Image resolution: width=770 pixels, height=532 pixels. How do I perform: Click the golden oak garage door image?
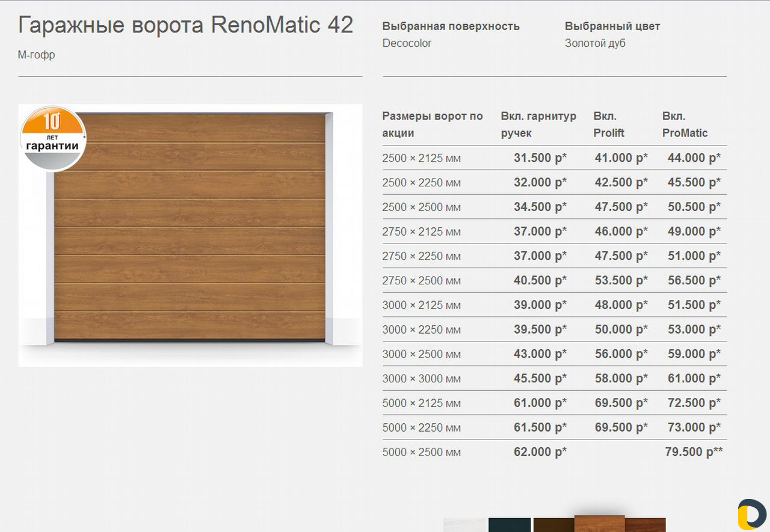click(x=190, y=235)
